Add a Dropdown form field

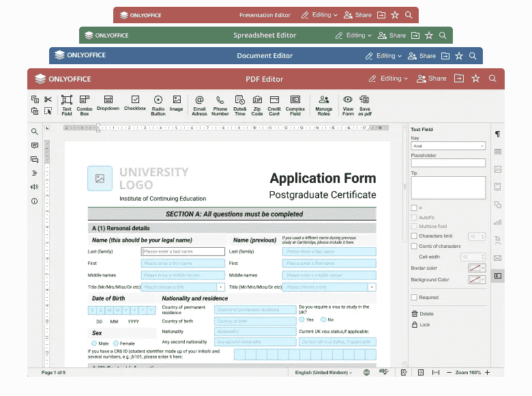coord(108,103)
